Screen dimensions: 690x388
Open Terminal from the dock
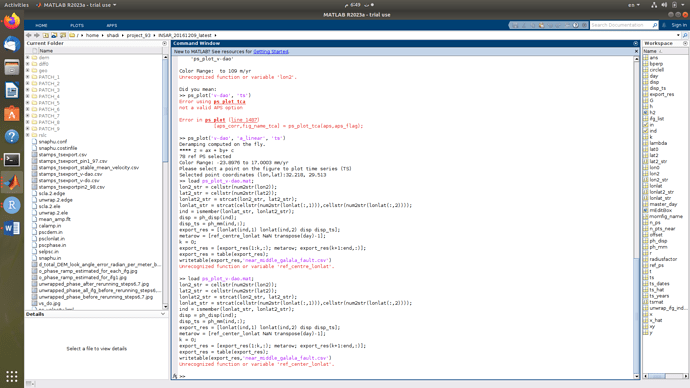[12, 159]
